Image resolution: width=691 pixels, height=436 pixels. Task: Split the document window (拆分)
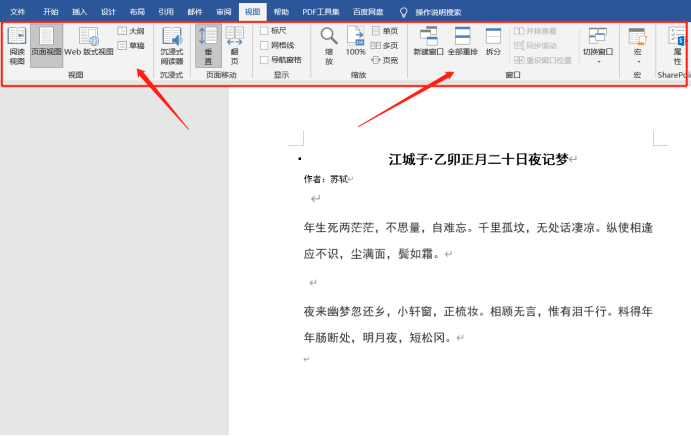pos(493,41)
